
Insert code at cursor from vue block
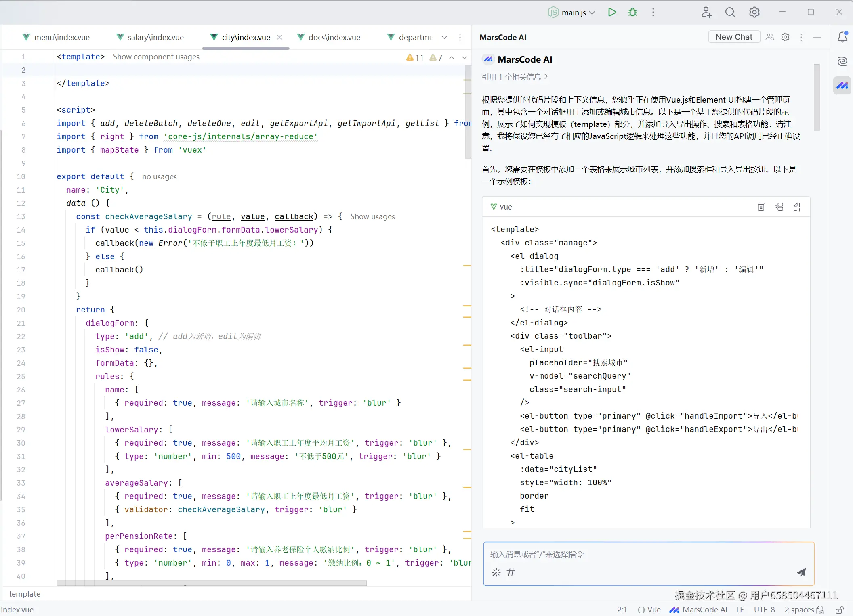point(779,207)
